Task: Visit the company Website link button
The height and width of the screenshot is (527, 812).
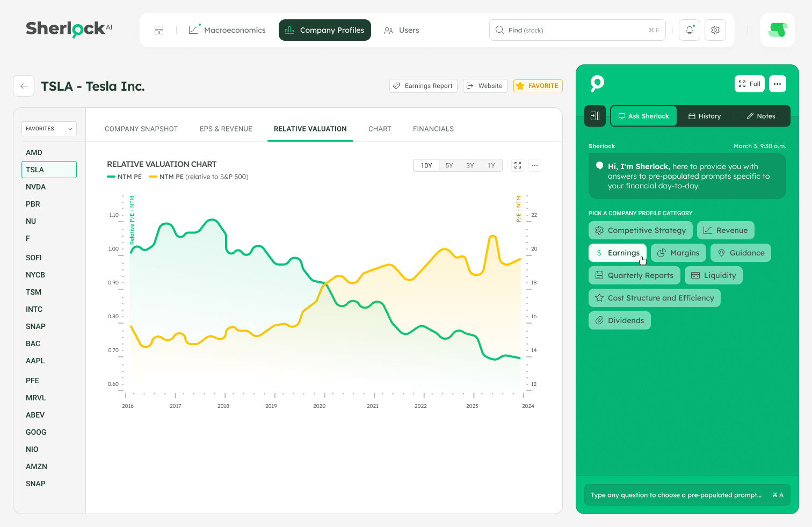Action: click(485, 86)
